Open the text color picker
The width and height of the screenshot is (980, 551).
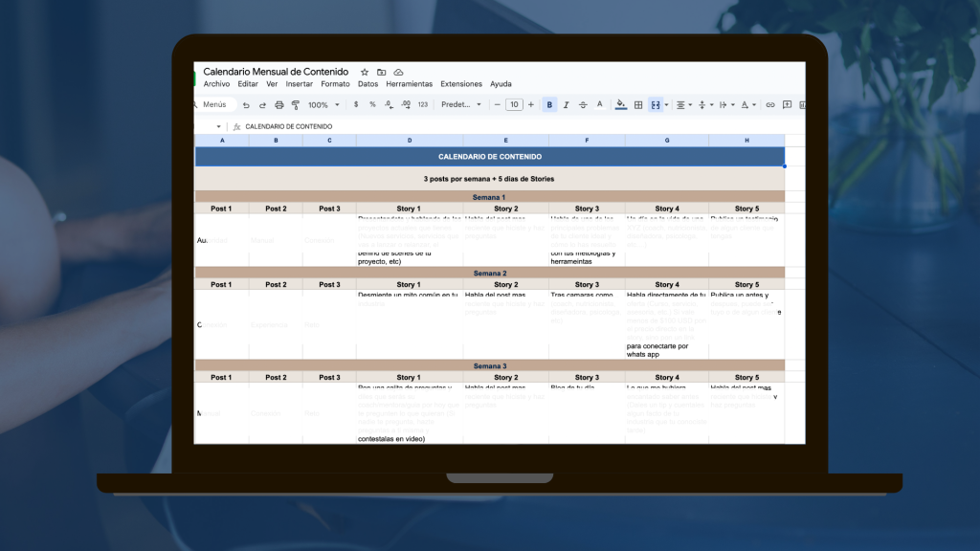click(599, 105)
